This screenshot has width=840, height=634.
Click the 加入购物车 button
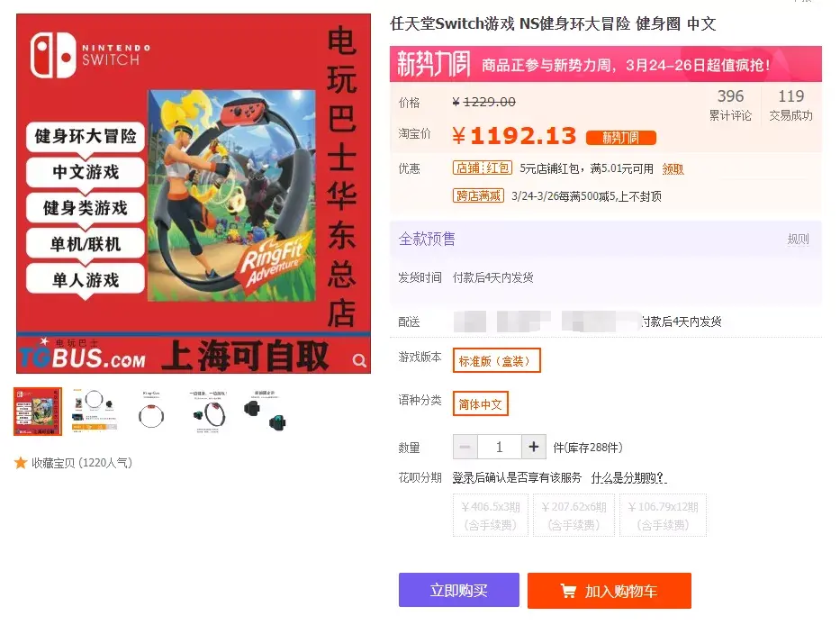tap(610, 591)
